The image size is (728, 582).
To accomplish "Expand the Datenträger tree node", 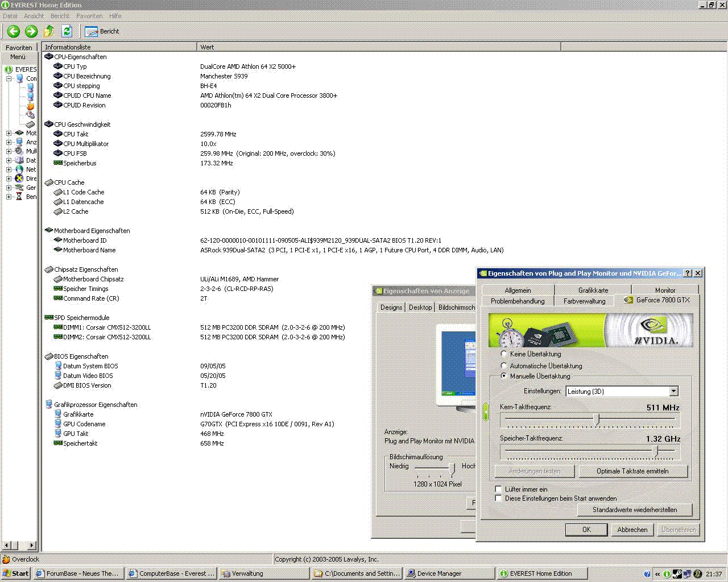I will point(9,160).
